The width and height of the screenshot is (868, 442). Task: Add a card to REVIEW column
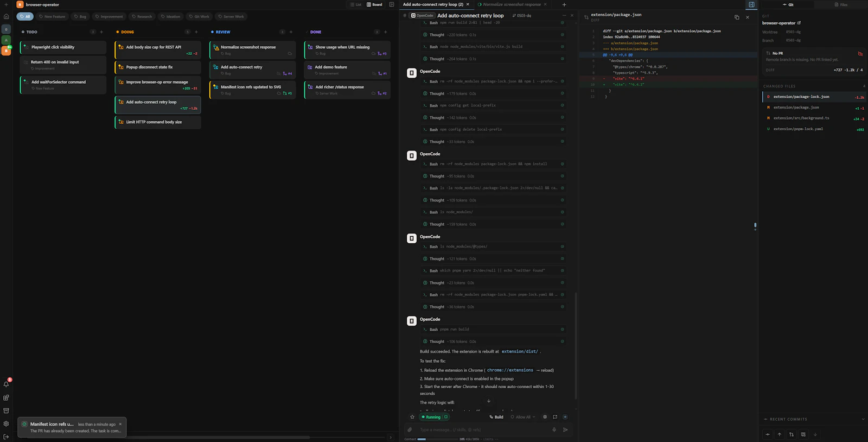(x=291, y=32)
